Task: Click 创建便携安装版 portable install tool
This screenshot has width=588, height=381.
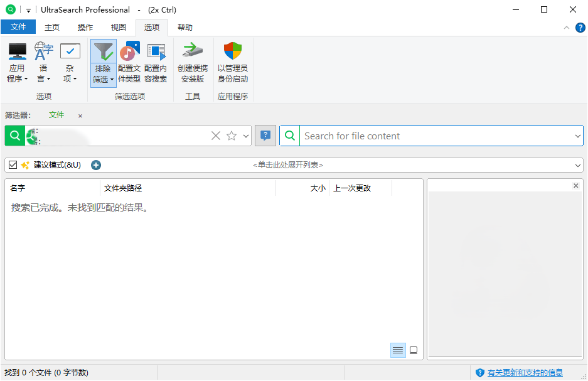Action: [193, 63]
